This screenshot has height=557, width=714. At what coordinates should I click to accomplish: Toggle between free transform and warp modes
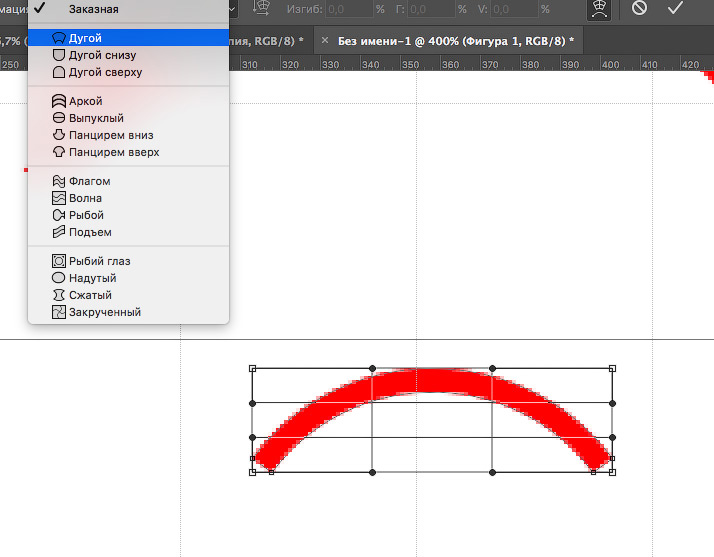pyautogui.click(x=599, y=9)
